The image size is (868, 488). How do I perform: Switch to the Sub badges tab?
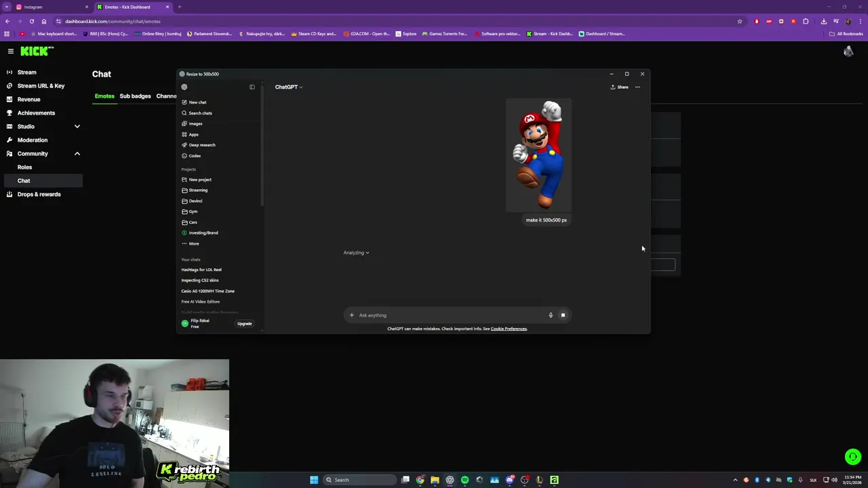135,96
